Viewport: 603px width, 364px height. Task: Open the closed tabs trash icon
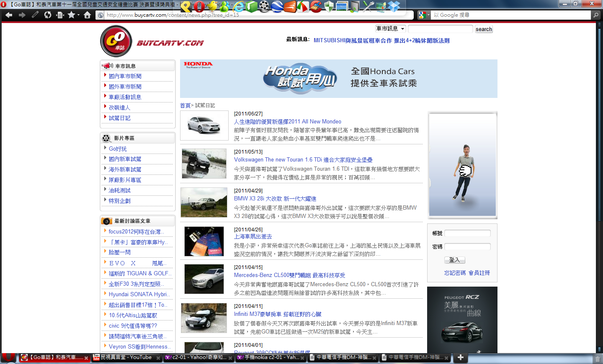(x=598, y=359)
